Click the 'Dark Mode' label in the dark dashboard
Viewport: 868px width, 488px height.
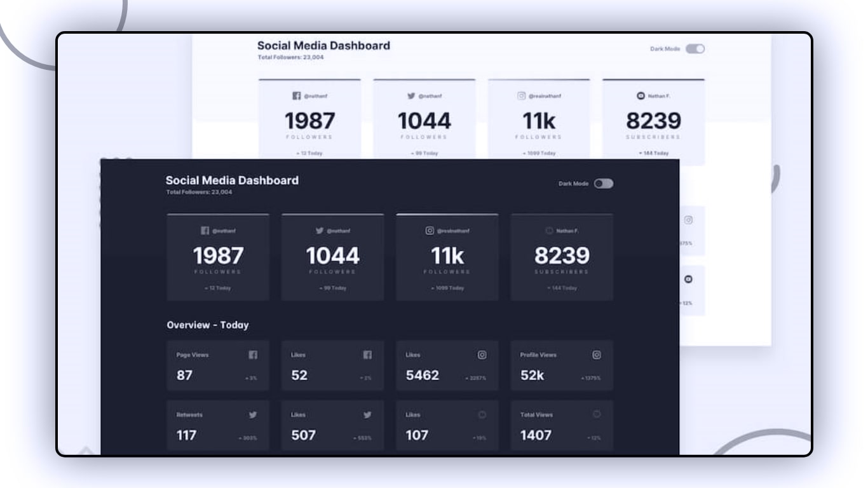tap(574, 184)
